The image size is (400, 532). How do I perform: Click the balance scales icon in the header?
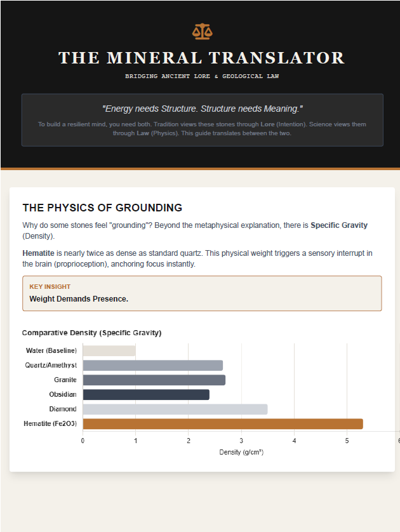pos(202,31)
